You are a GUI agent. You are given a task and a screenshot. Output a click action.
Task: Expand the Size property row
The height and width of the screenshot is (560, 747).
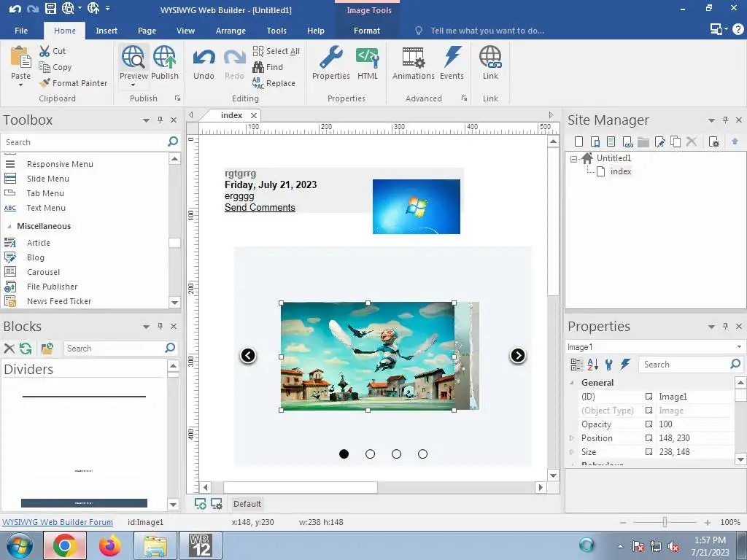tap(572, 451)
